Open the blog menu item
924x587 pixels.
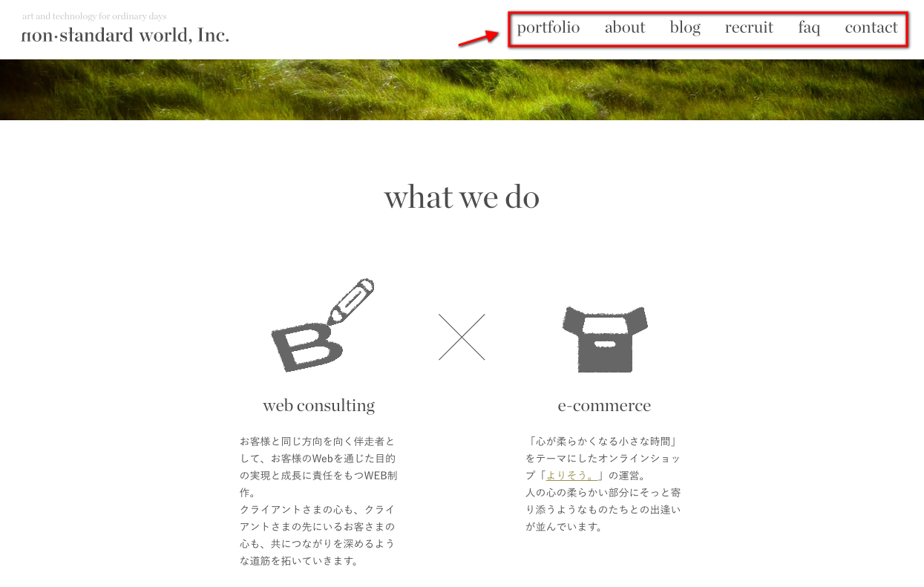coord(685,28)
